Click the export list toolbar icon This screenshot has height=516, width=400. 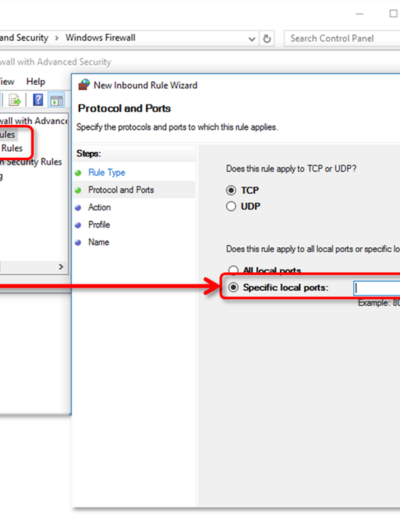pos(15,100)
